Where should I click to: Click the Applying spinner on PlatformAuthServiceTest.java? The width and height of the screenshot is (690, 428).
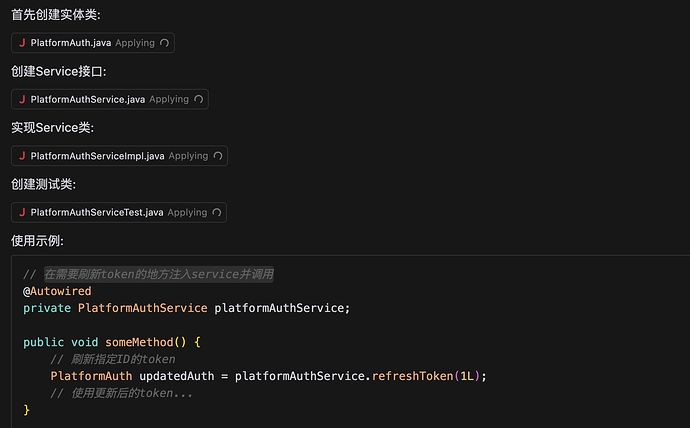[x=217, y=212]
